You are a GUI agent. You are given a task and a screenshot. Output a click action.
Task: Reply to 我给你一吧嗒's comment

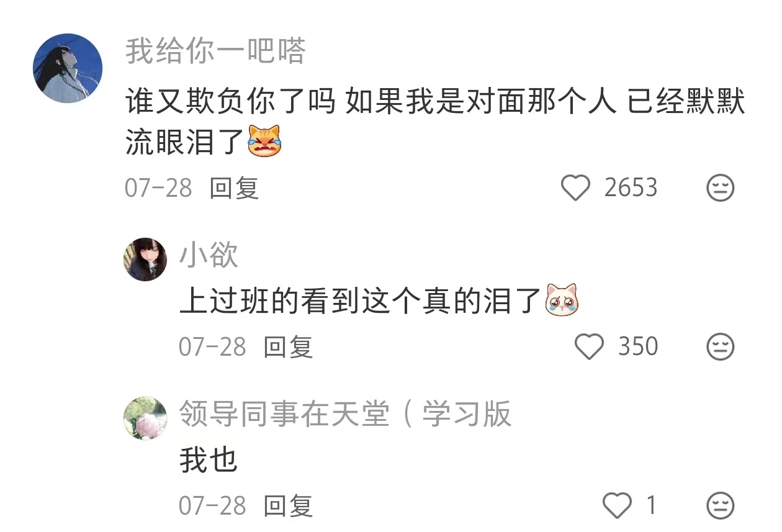tap(234, 187)
